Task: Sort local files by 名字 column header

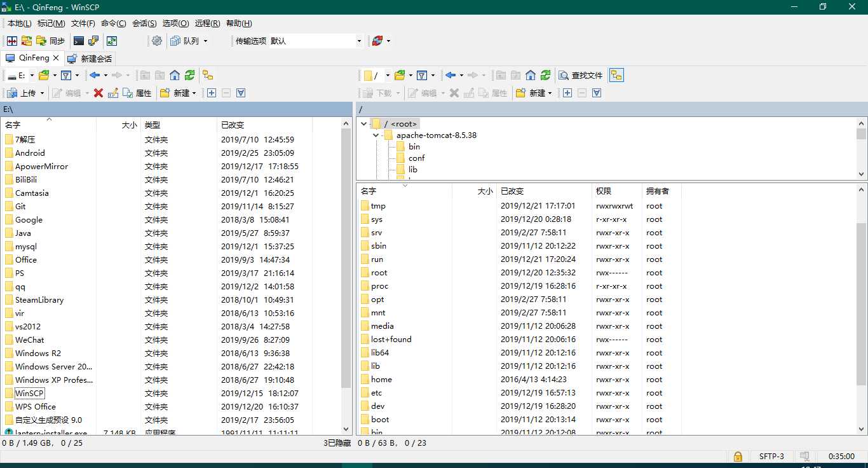Action: click(49, 125)
